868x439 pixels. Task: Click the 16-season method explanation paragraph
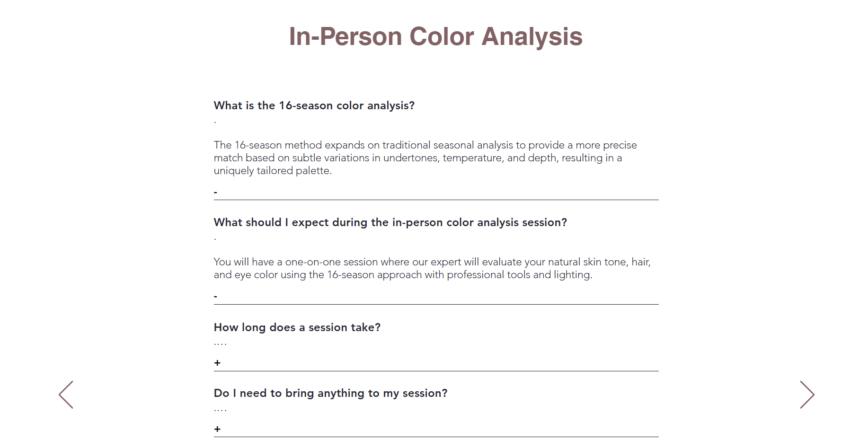click(425, 158)
